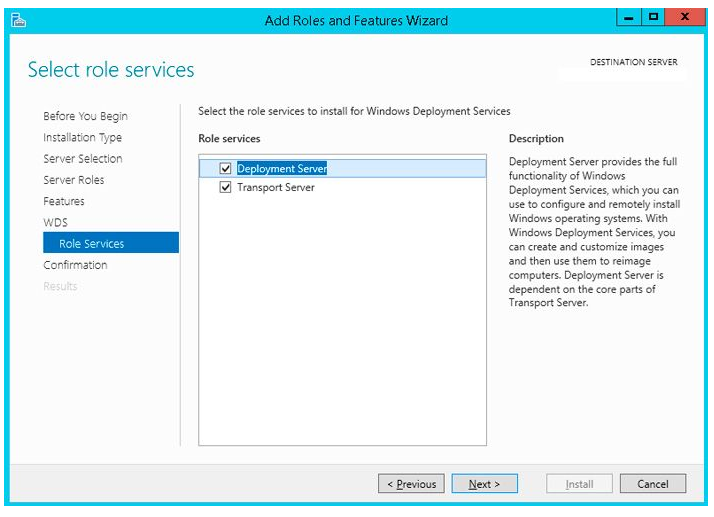
Task: Open the WDS step in the sidebar
Action: (x=56, y=223)
